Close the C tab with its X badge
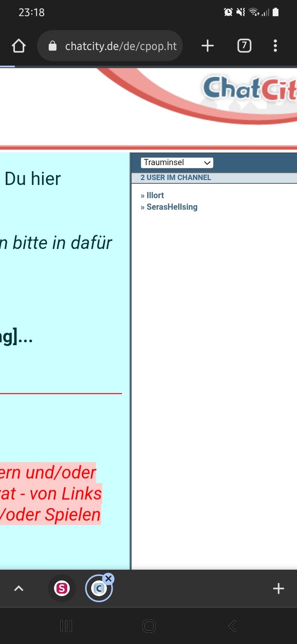 pos(108,578)
